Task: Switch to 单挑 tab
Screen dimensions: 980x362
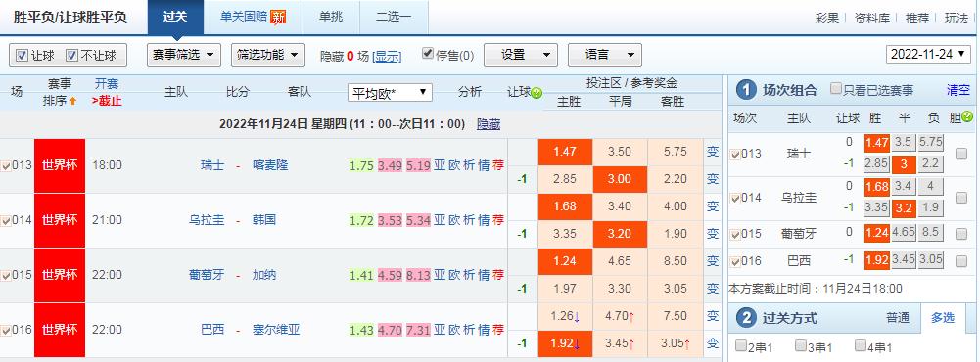Action: coord(331,18)
